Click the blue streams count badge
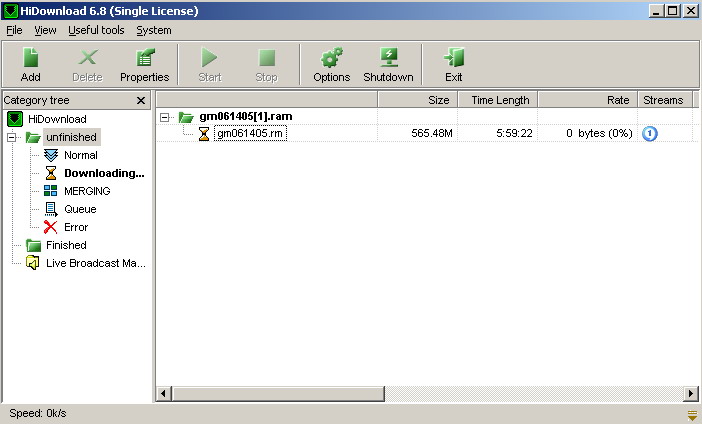Image resolution: width=702 pixels, height=424 pixels. tap(650, 133)
